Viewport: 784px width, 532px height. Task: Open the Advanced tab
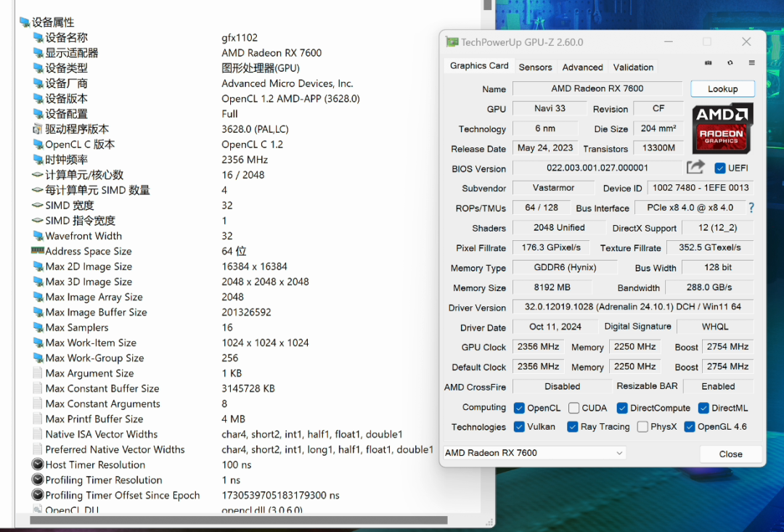coord(582,67)
